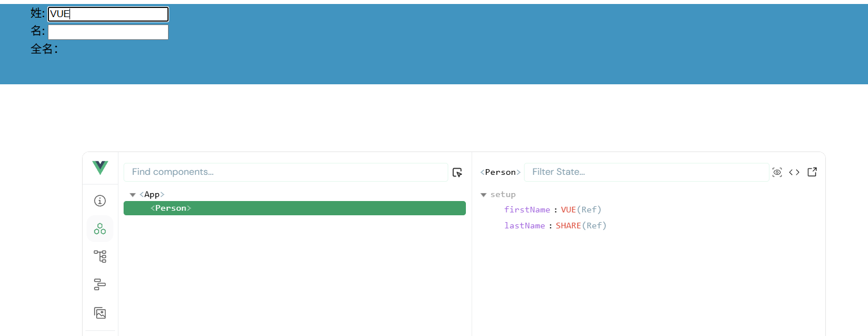
Task: Click the SHARE value of lastName
Action: (568, 226)
